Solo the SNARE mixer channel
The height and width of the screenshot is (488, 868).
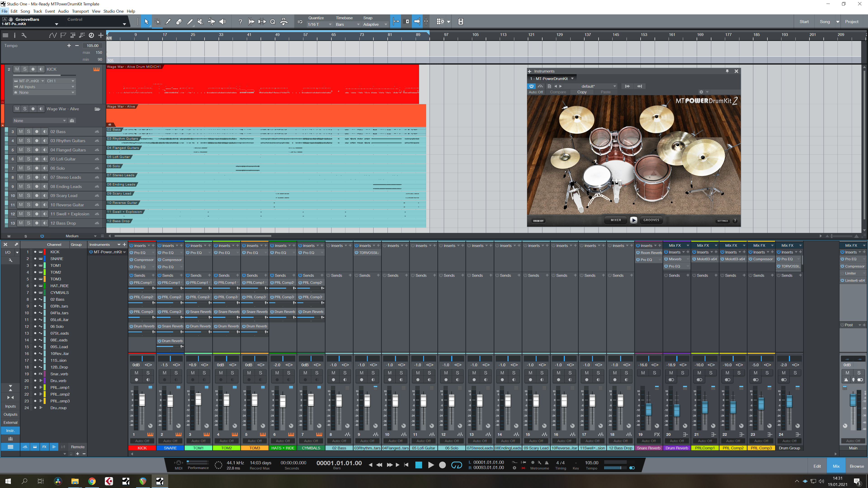point(176,373)
